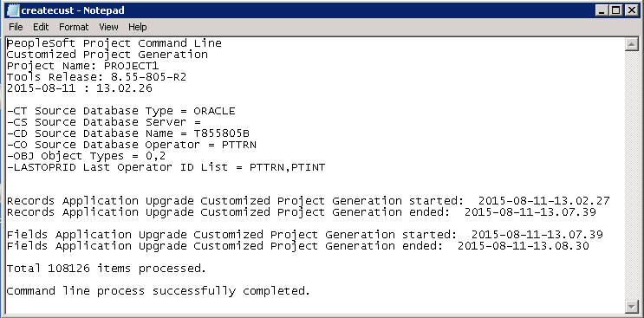This screenshot has height=318, width=644.
Task: Click the 'Project Name: PROJECT1' line
Action: pos(82,66)
